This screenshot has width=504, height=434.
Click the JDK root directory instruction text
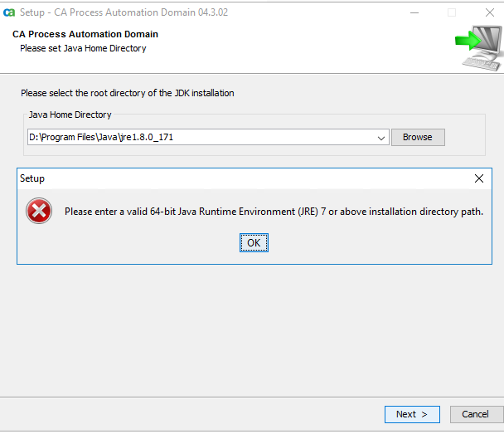(127, 93)
